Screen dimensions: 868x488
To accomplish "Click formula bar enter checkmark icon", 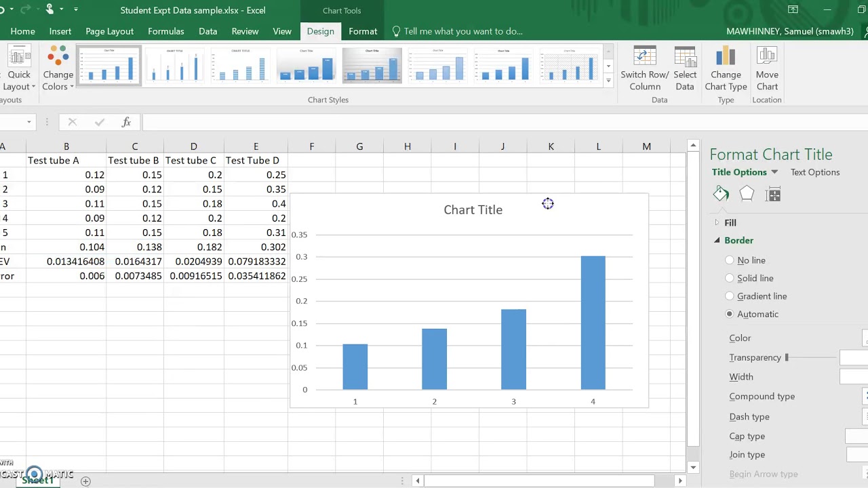I will (100, 122).
